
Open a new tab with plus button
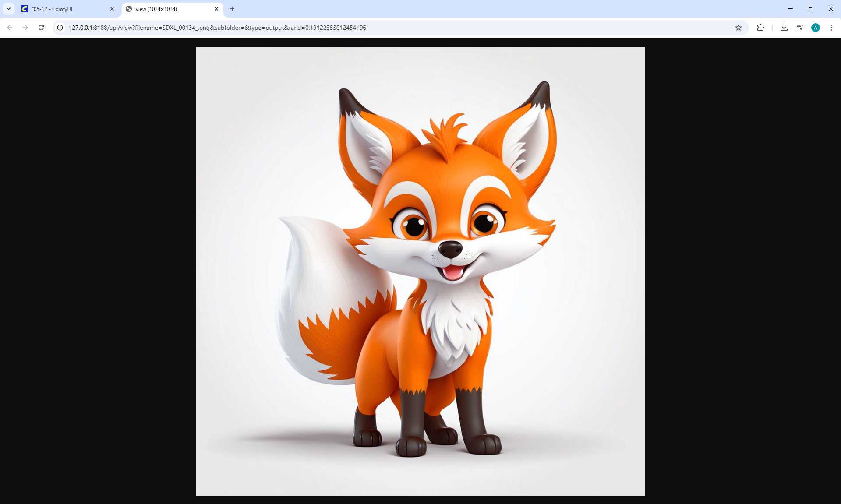coord(232,9)
